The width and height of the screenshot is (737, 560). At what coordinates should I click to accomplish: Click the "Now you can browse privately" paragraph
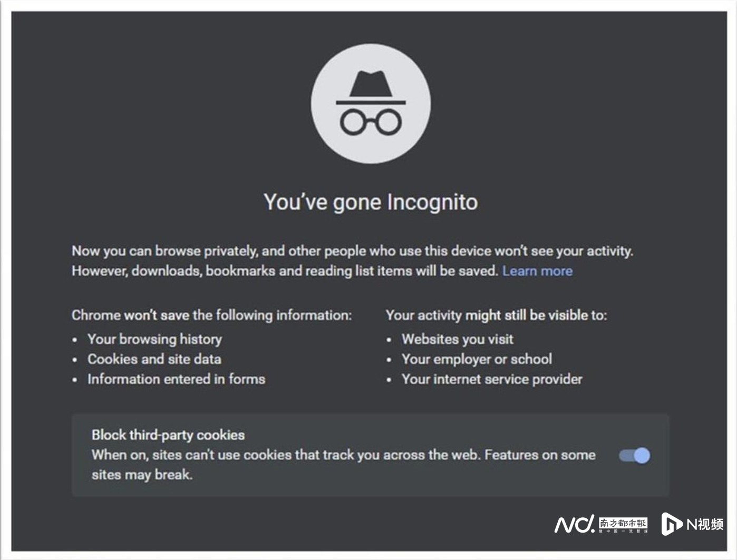click(x=352, y=251)
